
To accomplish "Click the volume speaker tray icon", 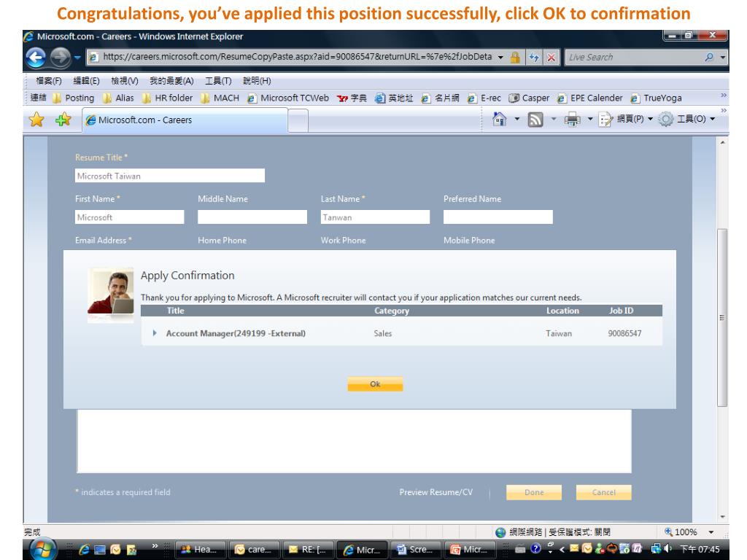I will click(x=668, y=549).
